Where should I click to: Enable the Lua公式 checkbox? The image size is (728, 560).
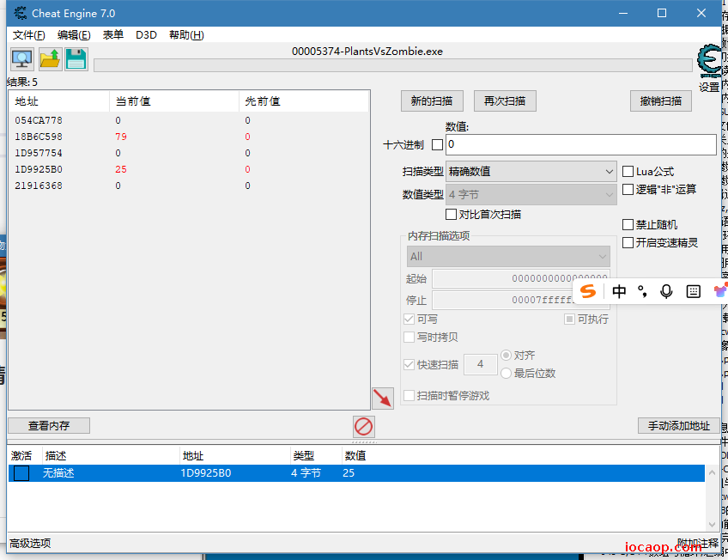[628, 171]
